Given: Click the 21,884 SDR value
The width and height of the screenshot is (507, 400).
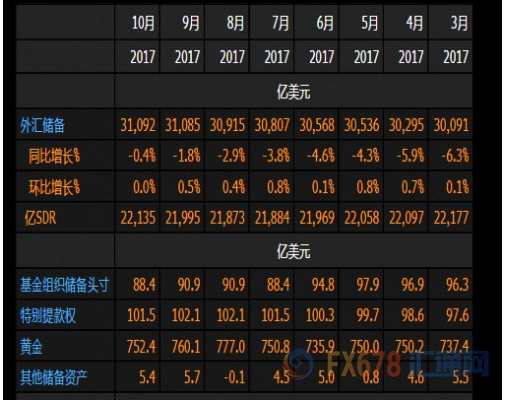Looking at the screenshot, I should [x=272, y=218].
